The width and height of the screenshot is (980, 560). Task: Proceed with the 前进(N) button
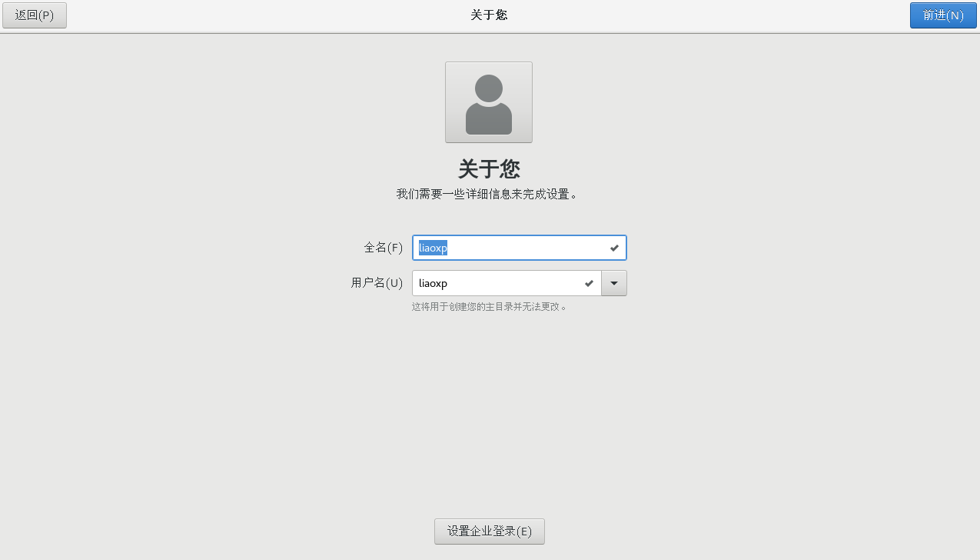[x=943, y=15]
